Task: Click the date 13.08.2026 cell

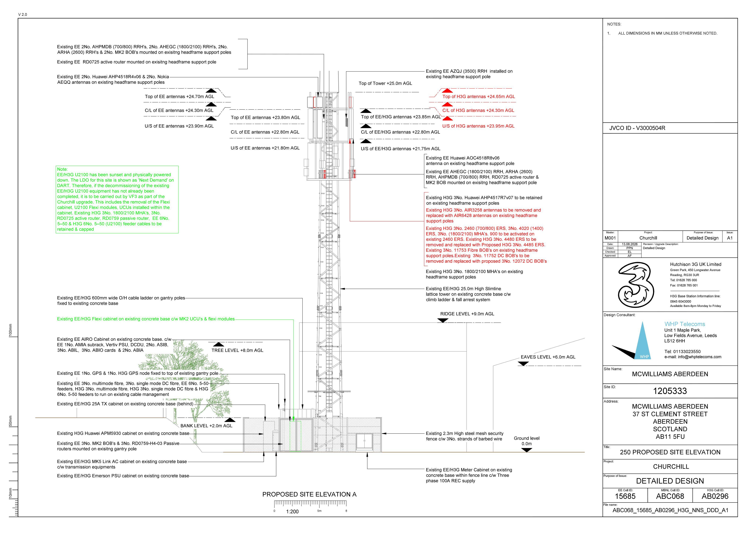Action: click(x=630, y=244)
